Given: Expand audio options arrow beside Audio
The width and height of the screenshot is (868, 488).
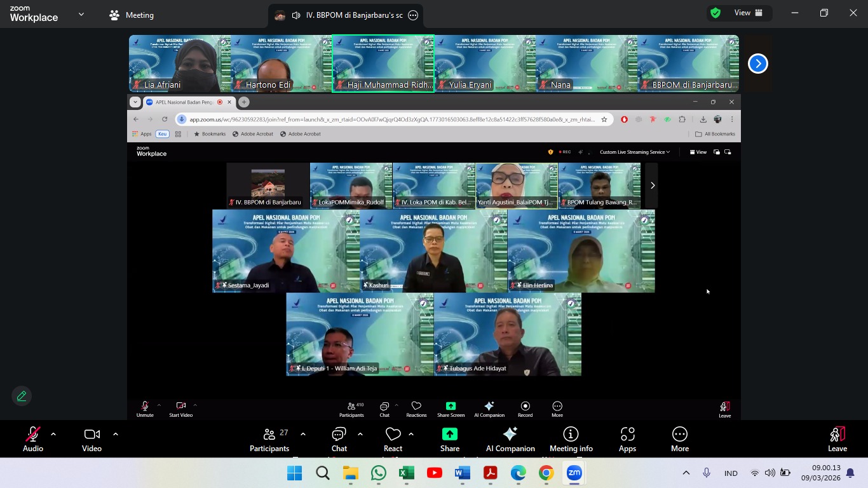Looking at the screenshot, I should click(53, 434).
